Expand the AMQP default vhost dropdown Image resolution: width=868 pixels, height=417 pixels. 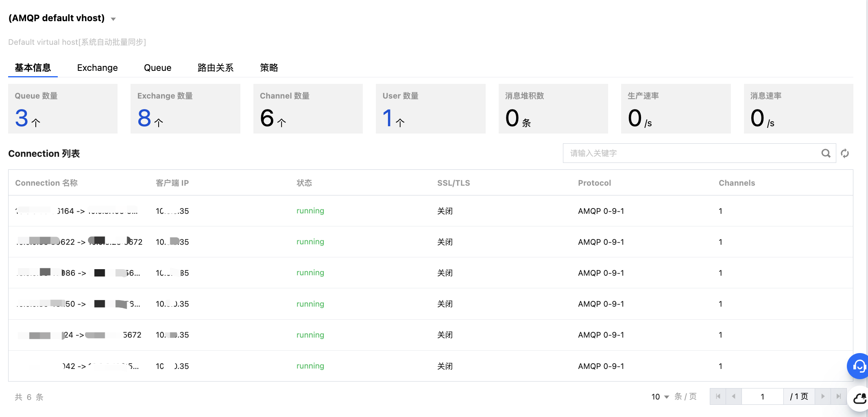click(113, 19)
